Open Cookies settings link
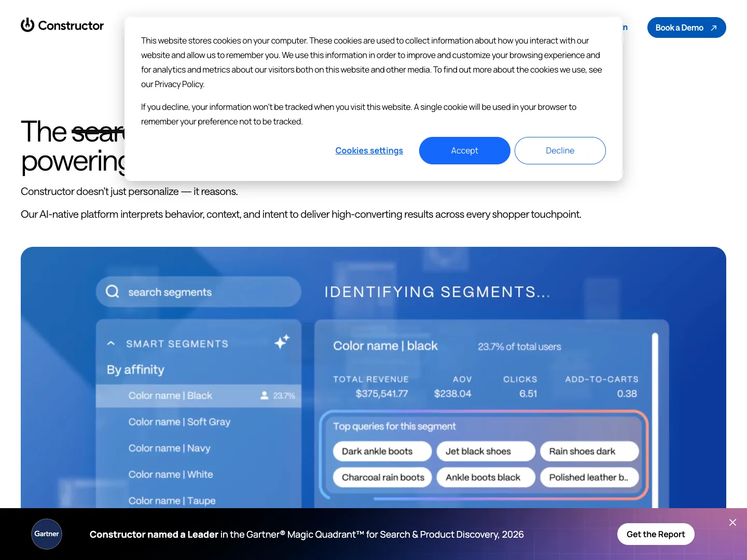This screenshot has width=747, height=560. (x=369, y=150)
